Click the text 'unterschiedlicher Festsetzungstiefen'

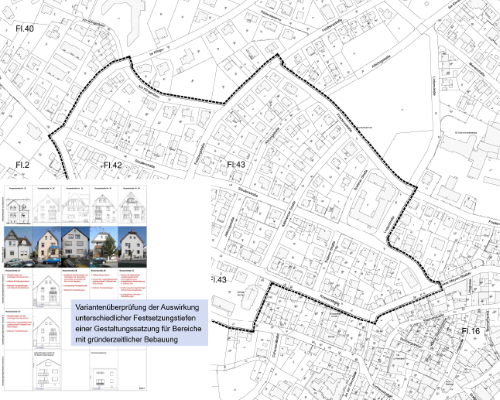click(x=135, y=318)
